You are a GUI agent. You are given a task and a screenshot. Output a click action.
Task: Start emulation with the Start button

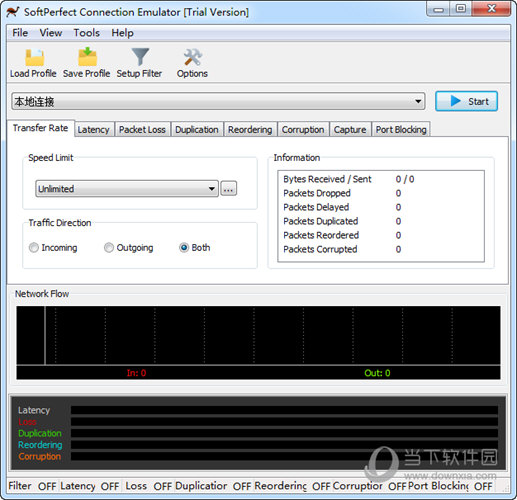point(466,101)
